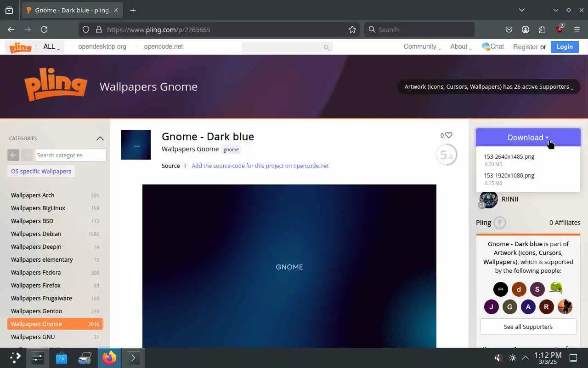Reload the current page
Screen dimensions: 588x368
pyautogui.click(x=44, y=29)
